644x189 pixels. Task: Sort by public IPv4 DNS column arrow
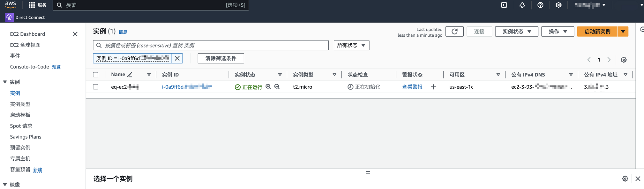571,75
